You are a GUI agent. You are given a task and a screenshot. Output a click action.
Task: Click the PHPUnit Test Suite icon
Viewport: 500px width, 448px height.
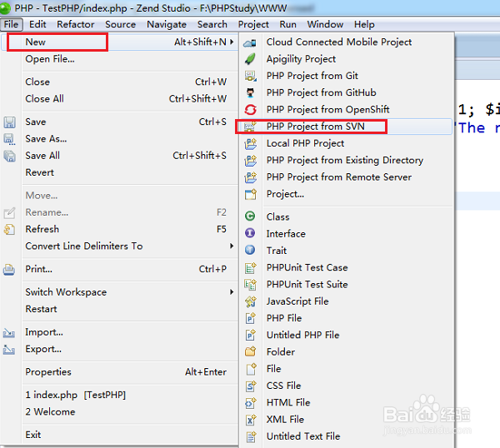(x=250, y=284)
